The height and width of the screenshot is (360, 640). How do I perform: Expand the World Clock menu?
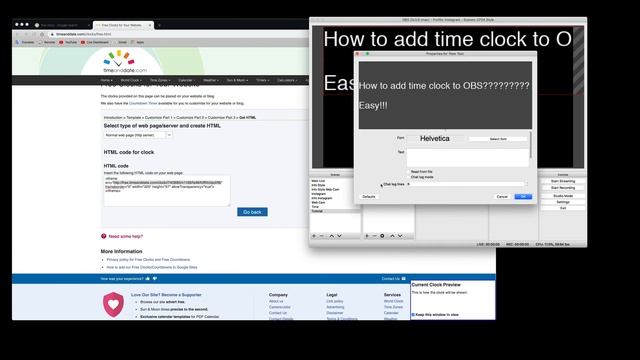tap(131, 80)
